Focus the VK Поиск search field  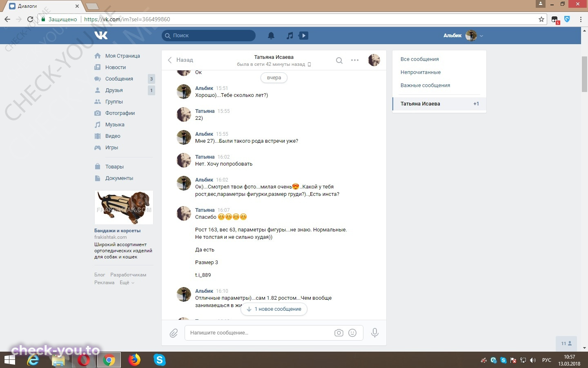pos(209,36)
